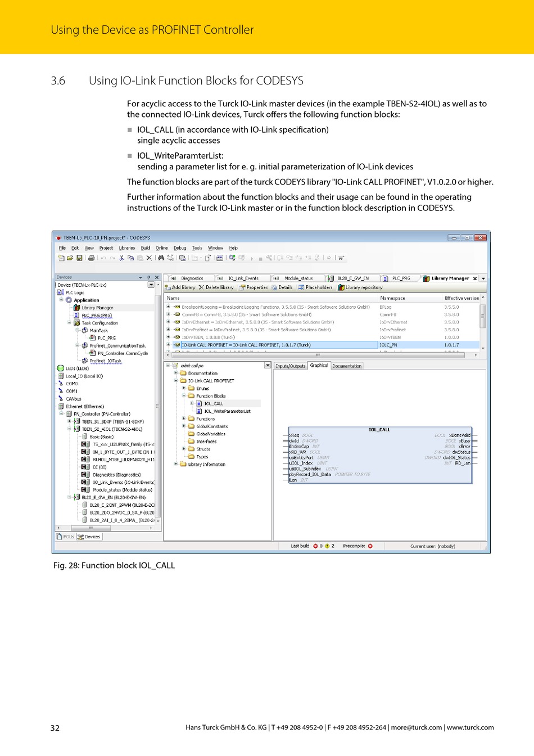
Task: Click the Devices tree horizontal scrollbar
Action: [x=105, y=528]
